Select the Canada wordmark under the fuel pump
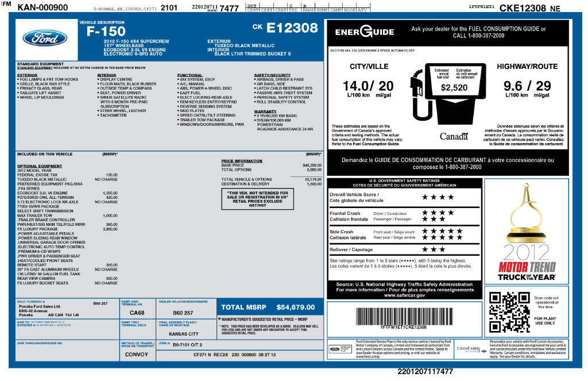Image resolution: width=588 pixels, height=381 pixels. 454,137
